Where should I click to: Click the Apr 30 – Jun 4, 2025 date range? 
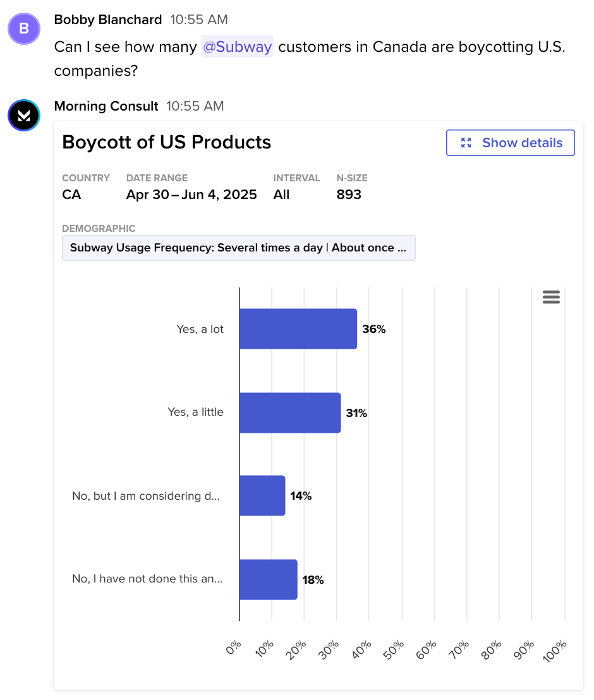(x=191, y=195)
